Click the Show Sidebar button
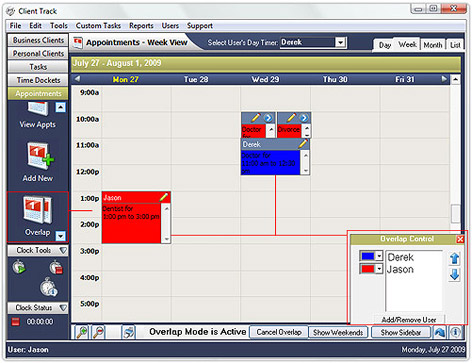472x363 pixels. click(x=401, y=332)
